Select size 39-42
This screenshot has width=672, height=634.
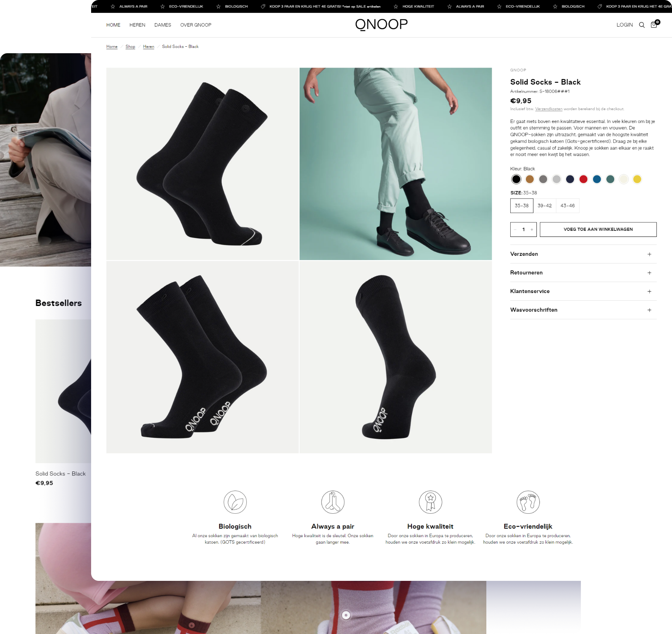544,206
